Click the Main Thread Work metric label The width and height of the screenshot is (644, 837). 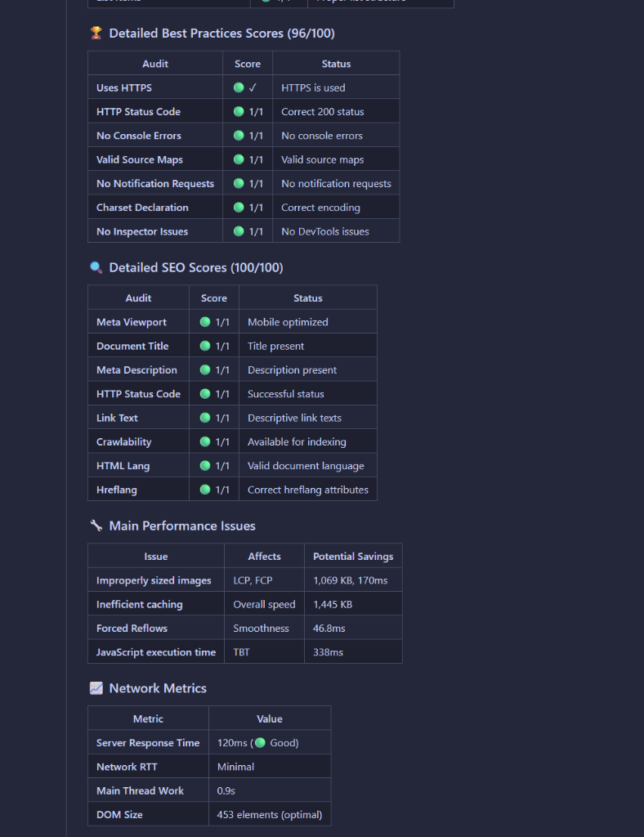pyautogui.click(x=140, y=790)
